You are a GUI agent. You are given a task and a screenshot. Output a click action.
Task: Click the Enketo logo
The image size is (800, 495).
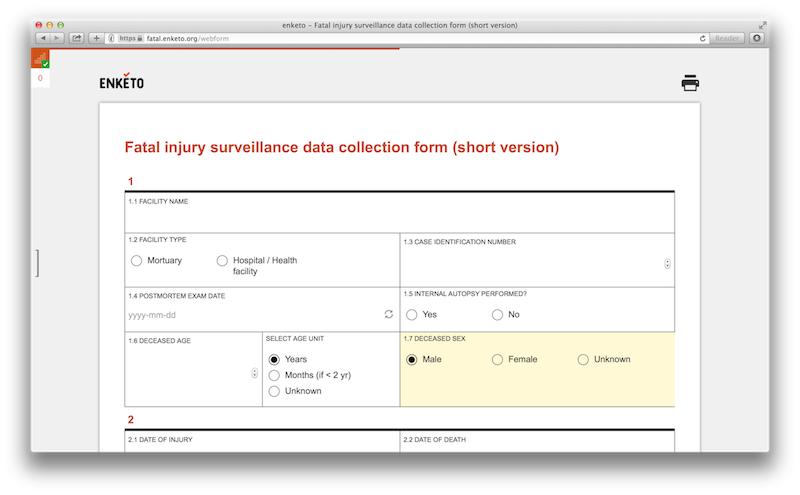(x=121, y=82)
